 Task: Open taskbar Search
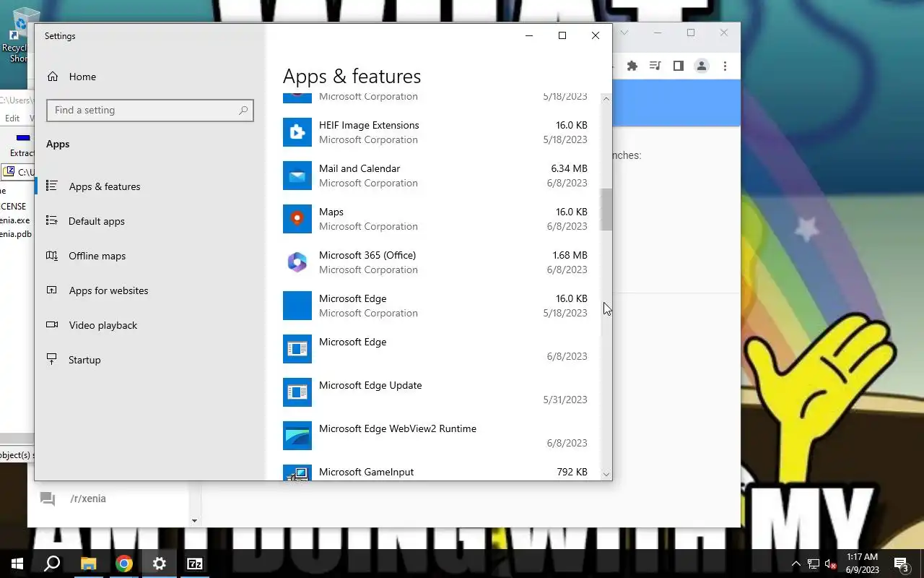[x=52, y=564]
